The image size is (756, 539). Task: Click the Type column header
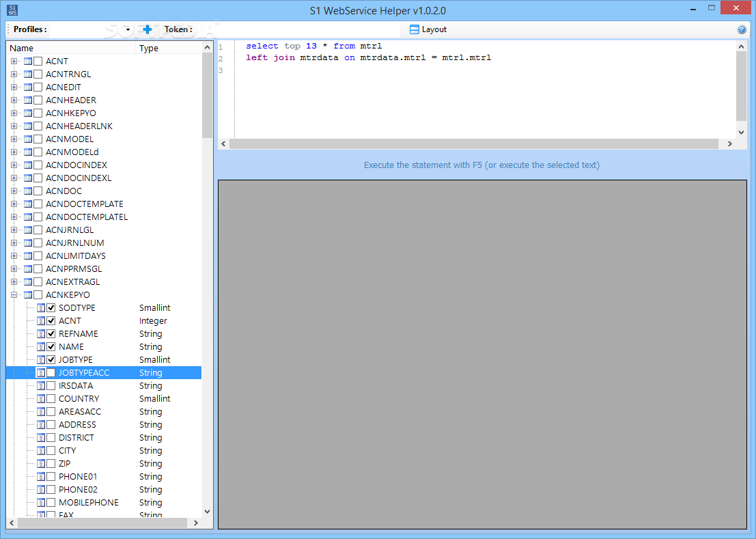click(169, 48)
